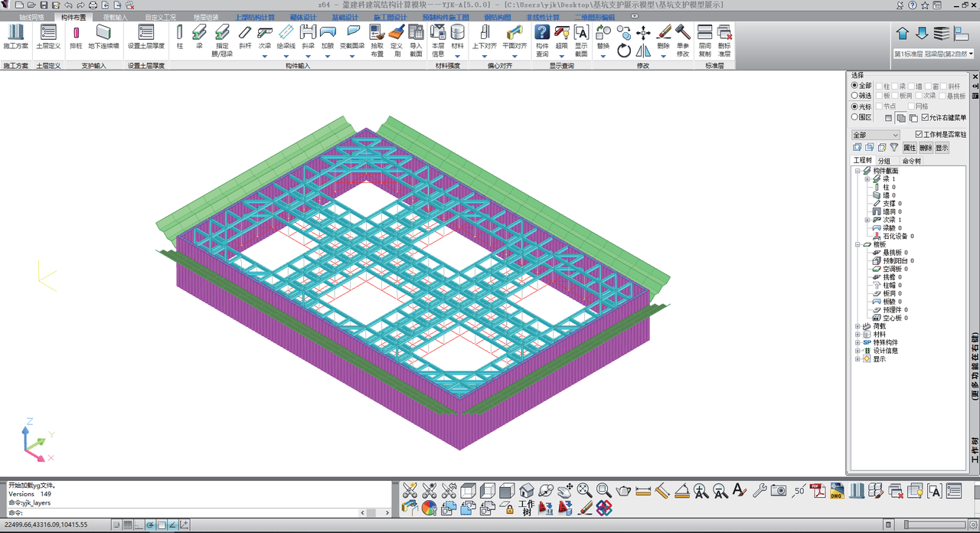
Task: Switch to the 荷载输入 ribbon tab
Action: point(115,17)
